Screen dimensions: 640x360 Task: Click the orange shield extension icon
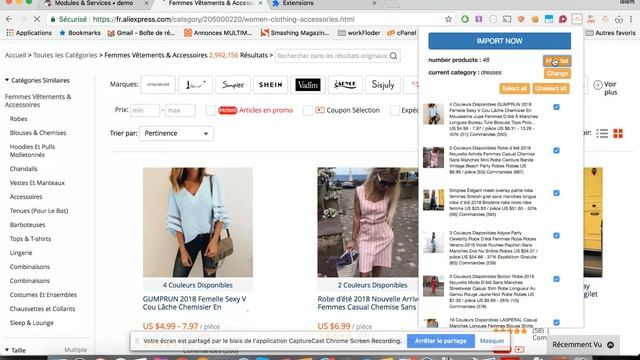(x=521, y=19)
